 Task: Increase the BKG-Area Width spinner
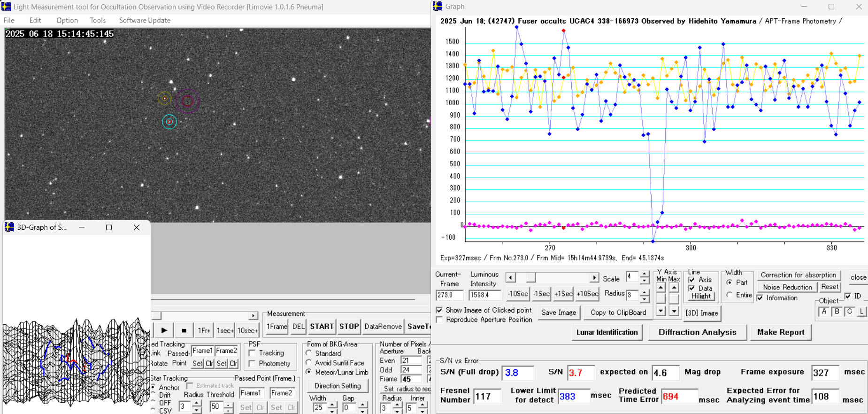[332, 405]
